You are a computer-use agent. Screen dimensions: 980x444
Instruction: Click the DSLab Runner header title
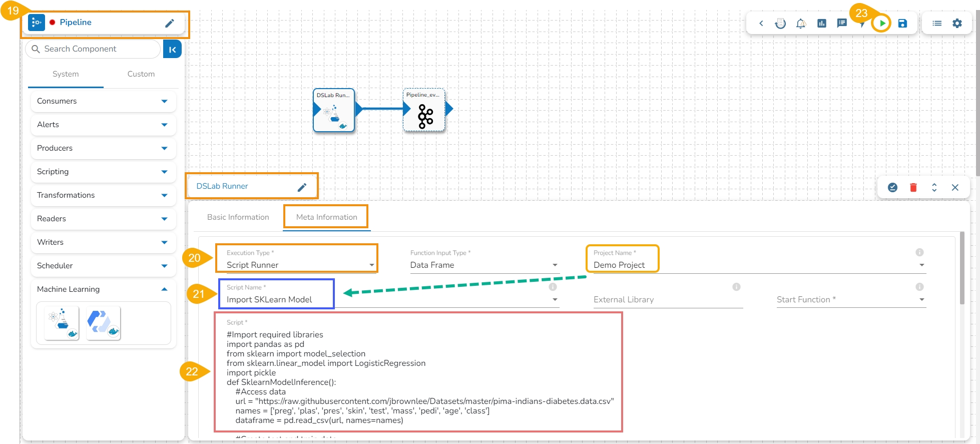click(x=222, y=186)
